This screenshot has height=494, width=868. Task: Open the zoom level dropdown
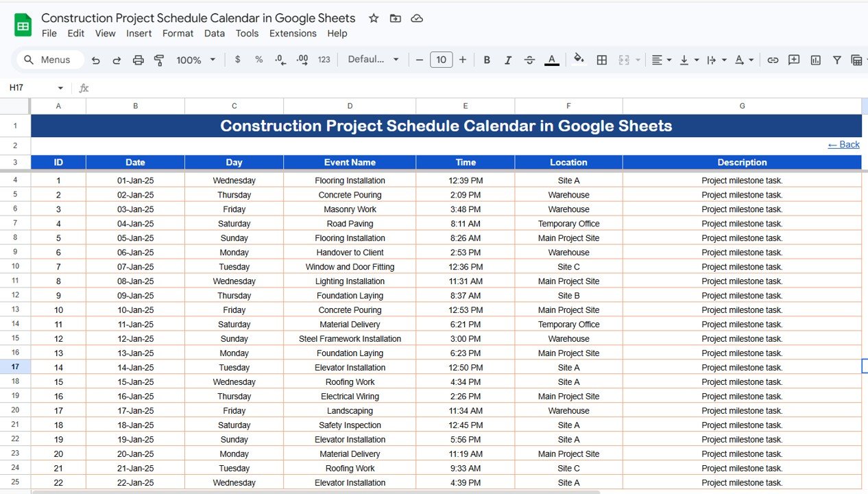pos(195,60)
